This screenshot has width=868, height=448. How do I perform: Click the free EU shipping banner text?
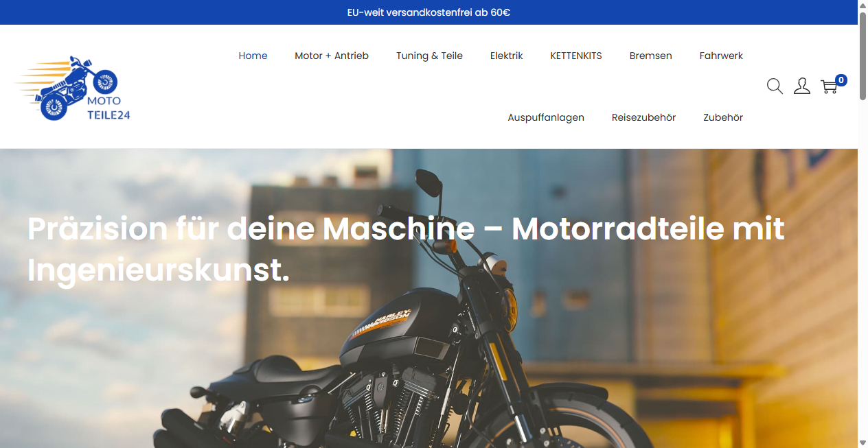point(429,12)
